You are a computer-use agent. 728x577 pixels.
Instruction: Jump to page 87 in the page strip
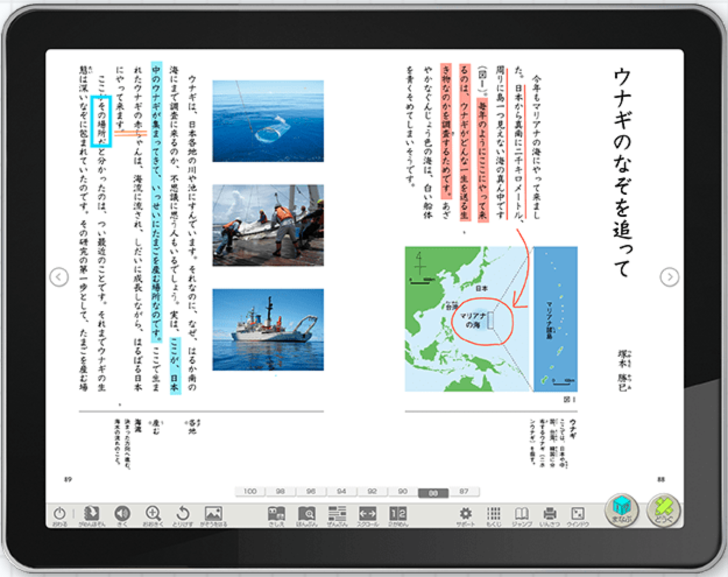[464, 492]
